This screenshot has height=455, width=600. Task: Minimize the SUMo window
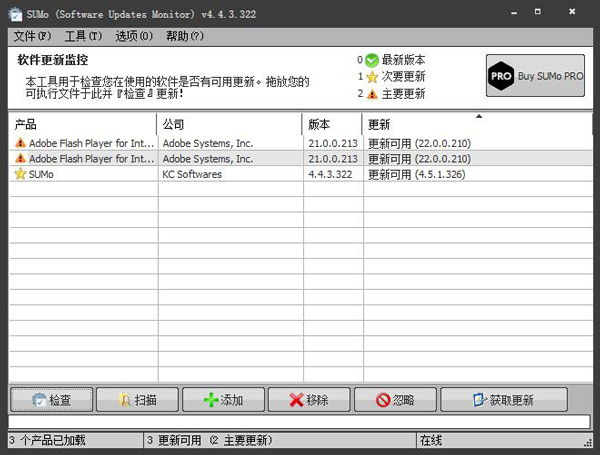point(514,12)
